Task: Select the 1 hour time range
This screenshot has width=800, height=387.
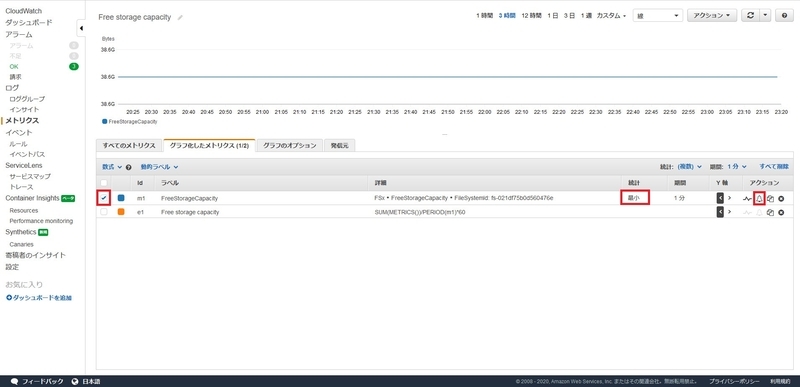Action: 485,16
